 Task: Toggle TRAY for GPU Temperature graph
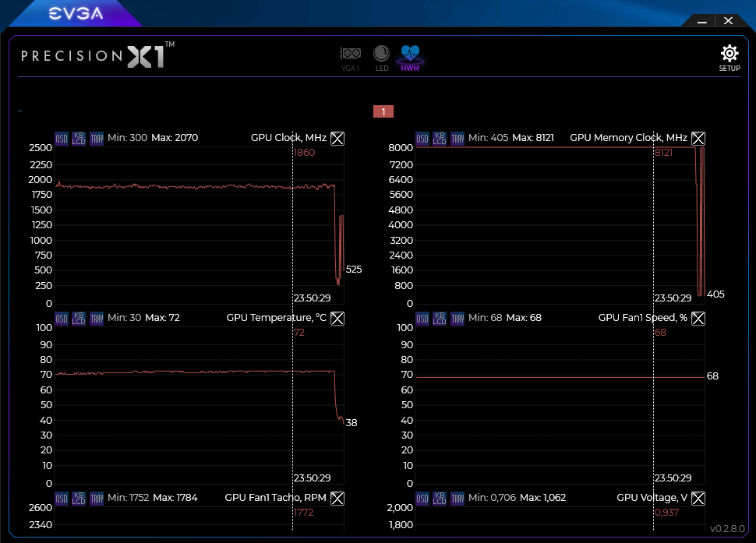[97, 319]
